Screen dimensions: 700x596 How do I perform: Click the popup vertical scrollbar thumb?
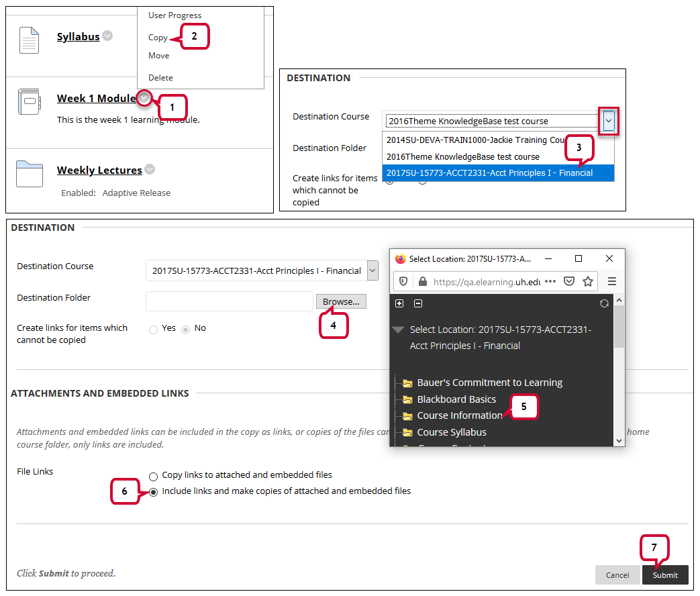tap(619, 327)
